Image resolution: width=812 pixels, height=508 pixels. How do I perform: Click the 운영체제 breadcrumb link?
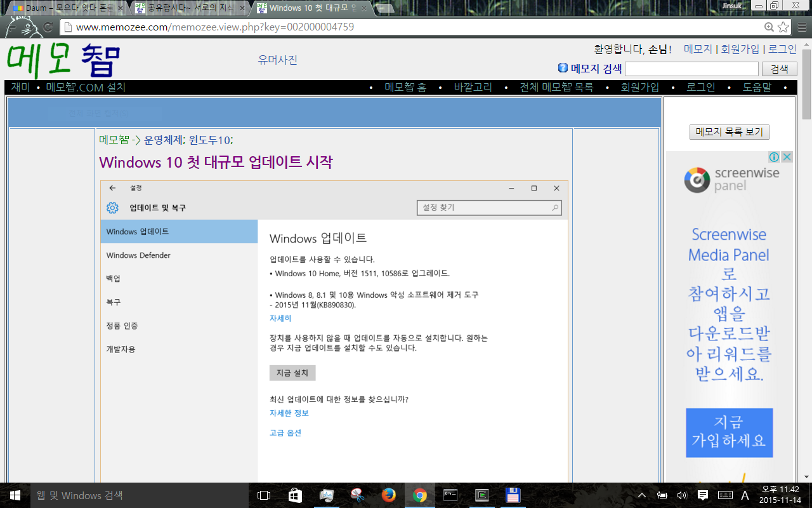click(163, 140)
